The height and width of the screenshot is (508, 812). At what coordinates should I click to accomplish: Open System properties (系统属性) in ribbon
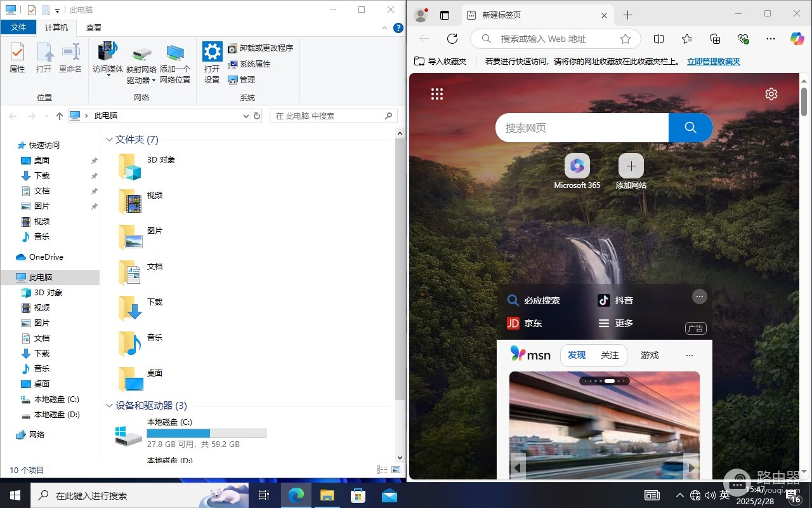249,64
